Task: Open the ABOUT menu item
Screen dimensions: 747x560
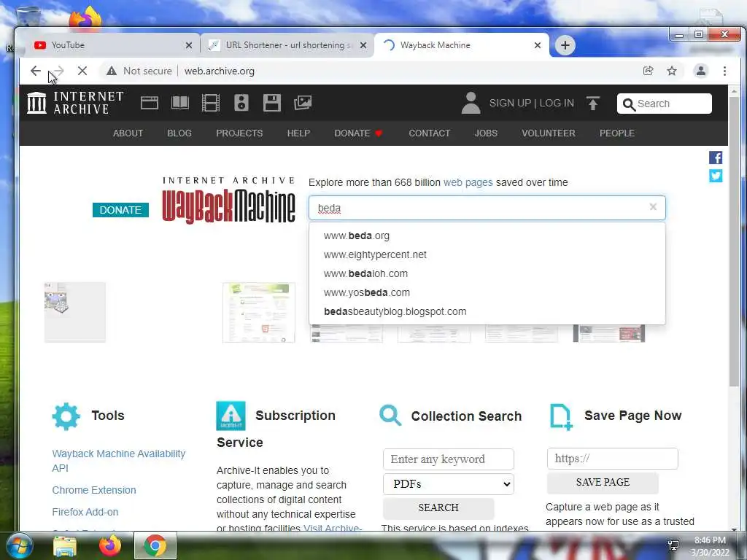Action: (128, 133)
